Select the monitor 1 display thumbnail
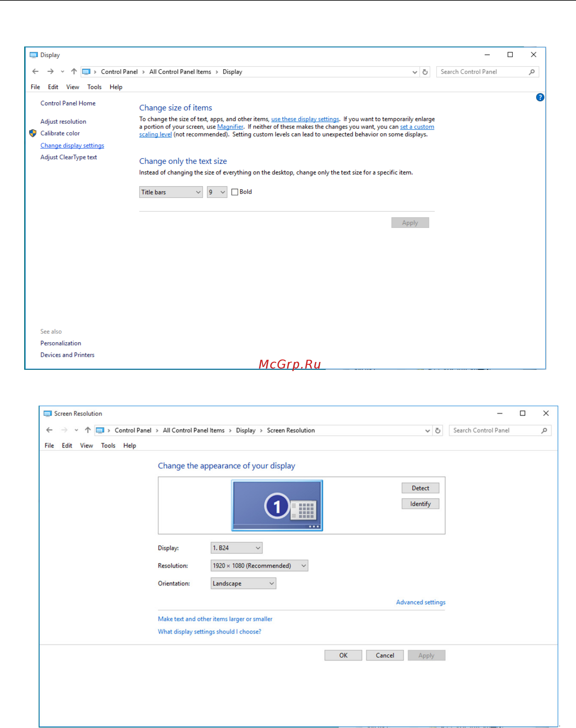Image resolution: width=576 pixels, height=728 pixels. click(x=277, y=505)
